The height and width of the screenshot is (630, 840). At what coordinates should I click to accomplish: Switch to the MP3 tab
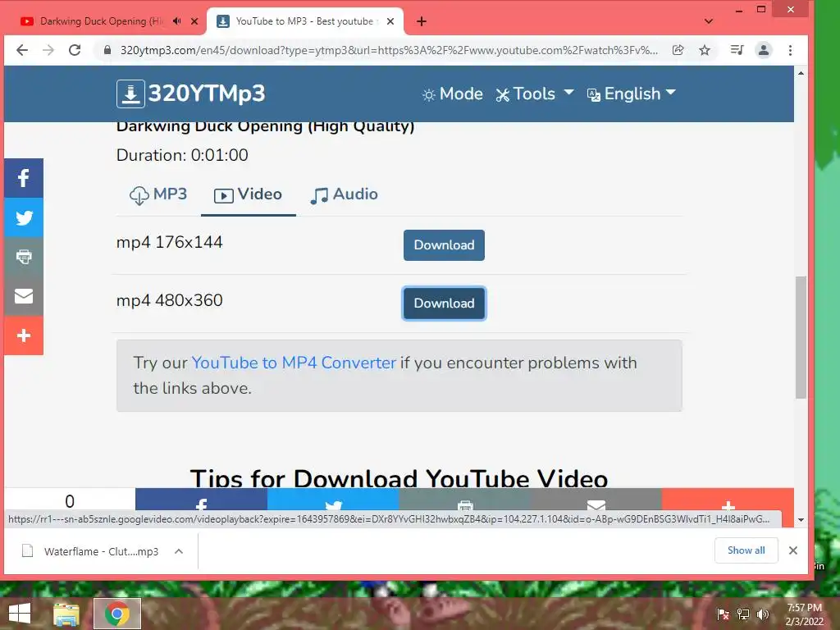158,194
